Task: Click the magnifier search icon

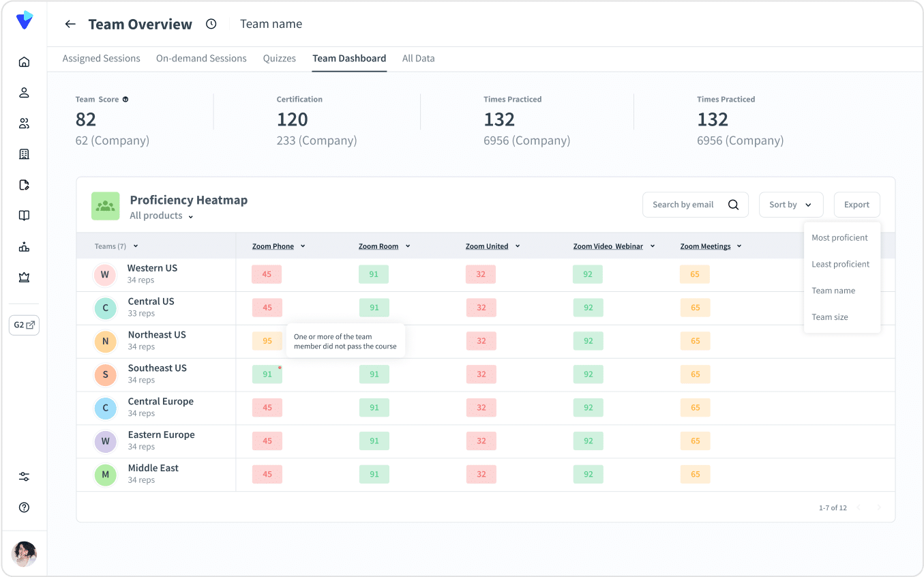Action: coord(734,205)
